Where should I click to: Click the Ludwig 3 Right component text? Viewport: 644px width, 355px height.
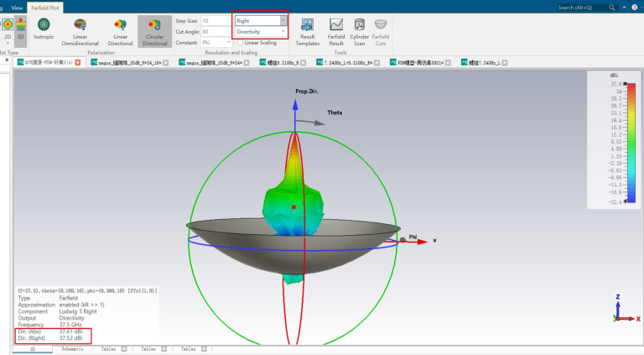click(x=78, y=311)
